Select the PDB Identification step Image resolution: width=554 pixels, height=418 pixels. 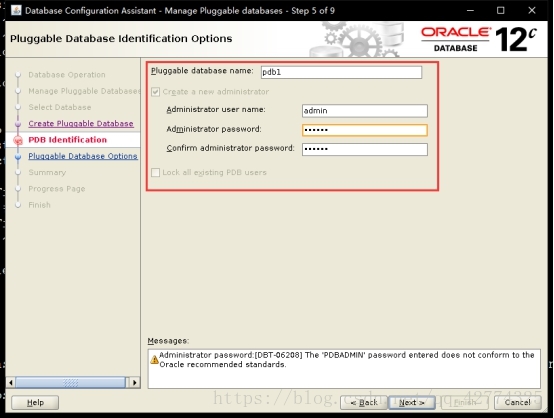67,140
